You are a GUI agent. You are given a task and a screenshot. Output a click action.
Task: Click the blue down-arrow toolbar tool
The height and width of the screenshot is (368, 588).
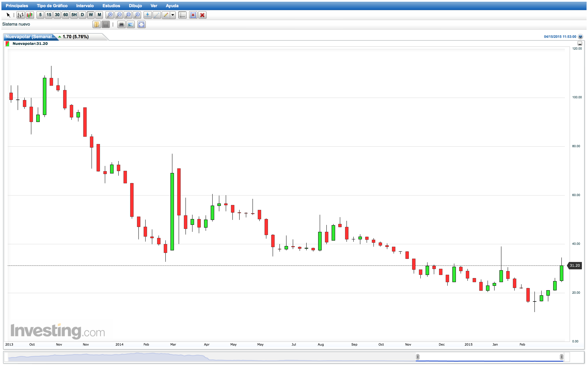148,15
